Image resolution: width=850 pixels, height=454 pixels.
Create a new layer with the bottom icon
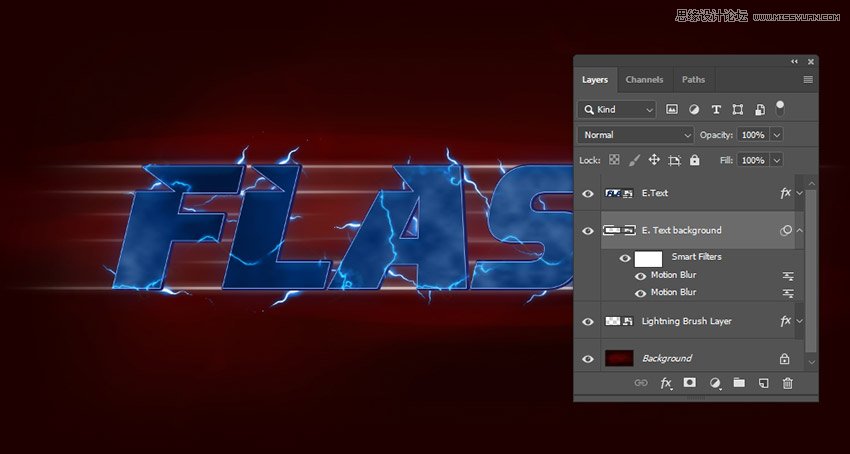pos(763,383)
